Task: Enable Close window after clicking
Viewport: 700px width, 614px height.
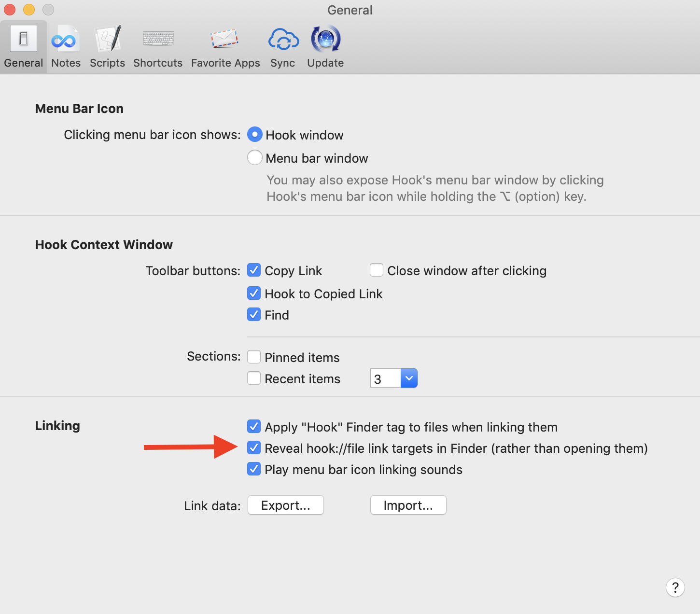Action: (377, 270)
